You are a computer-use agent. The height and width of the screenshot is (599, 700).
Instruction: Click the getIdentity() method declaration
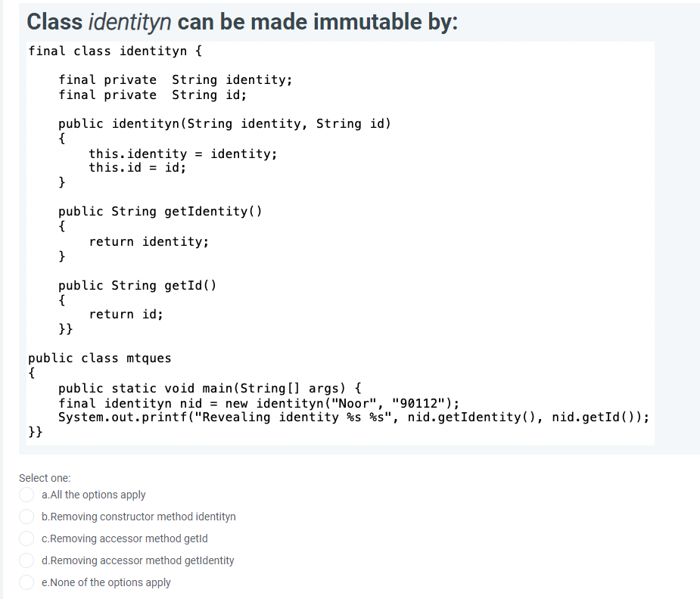point(160,211)
